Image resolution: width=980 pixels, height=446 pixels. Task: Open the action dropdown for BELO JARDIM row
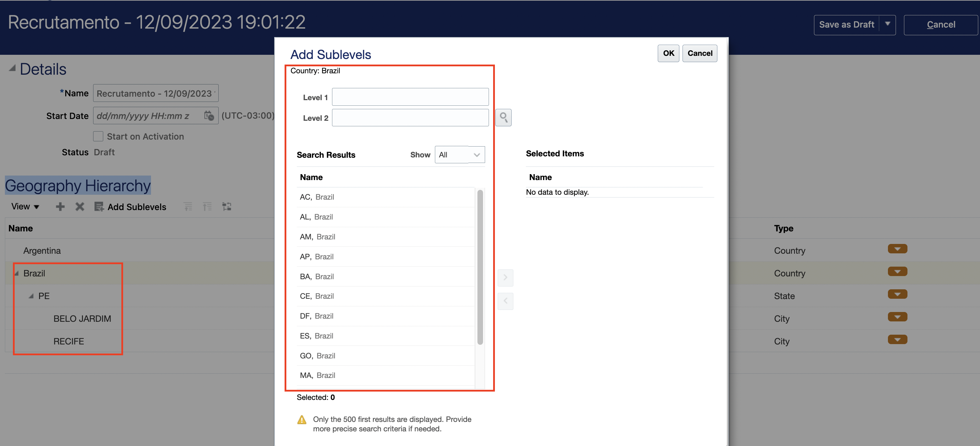coord(897,317)
